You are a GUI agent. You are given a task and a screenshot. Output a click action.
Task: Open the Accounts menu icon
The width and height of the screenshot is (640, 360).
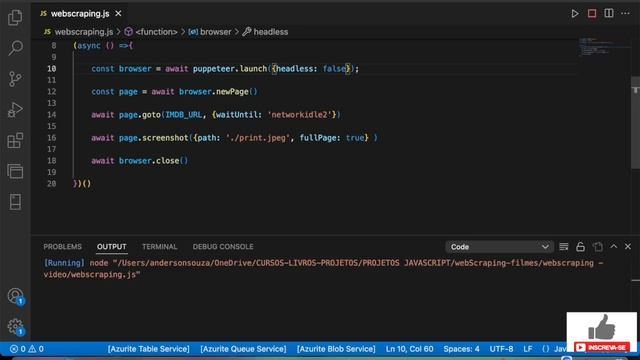coord(15,296)
